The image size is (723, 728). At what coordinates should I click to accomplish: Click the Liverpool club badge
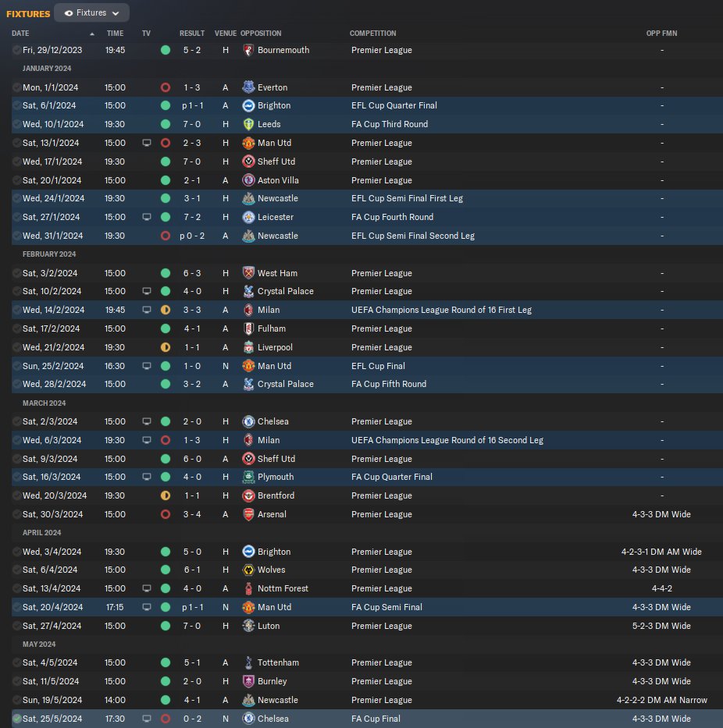point(248,347)
